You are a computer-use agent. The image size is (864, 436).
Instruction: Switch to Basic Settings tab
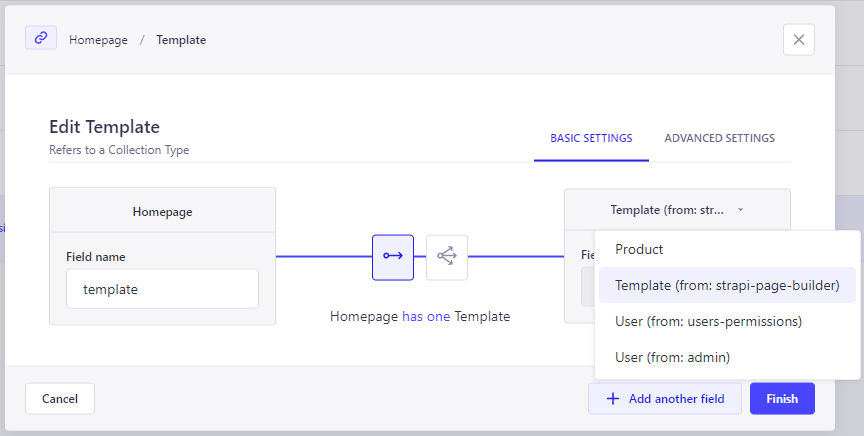click(x=591, y=138)
